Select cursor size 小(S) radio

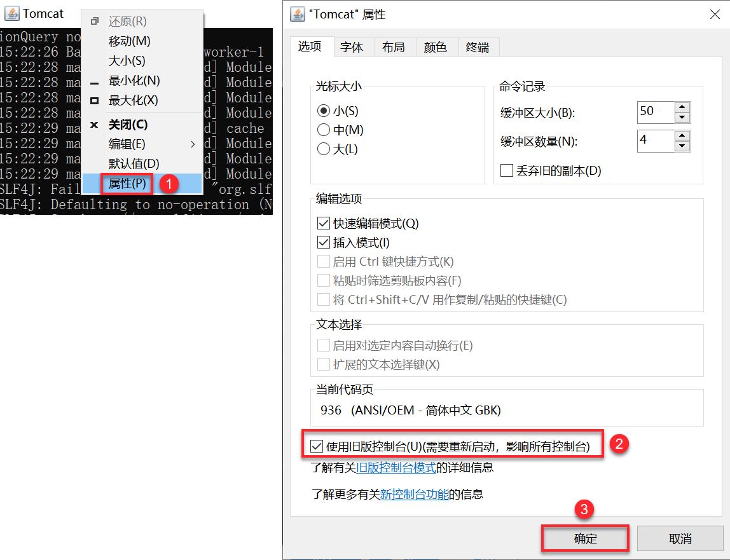tap(324, 111)
